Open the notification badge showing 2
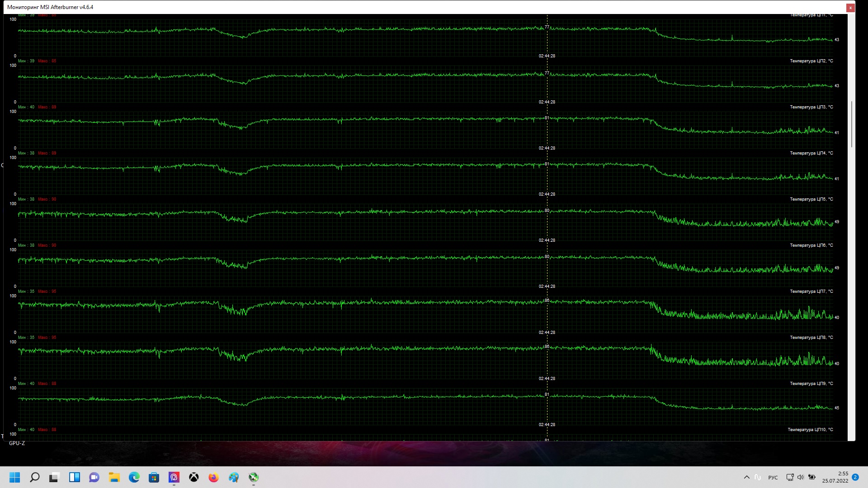The image size is (868, 488). coord(855,477)
